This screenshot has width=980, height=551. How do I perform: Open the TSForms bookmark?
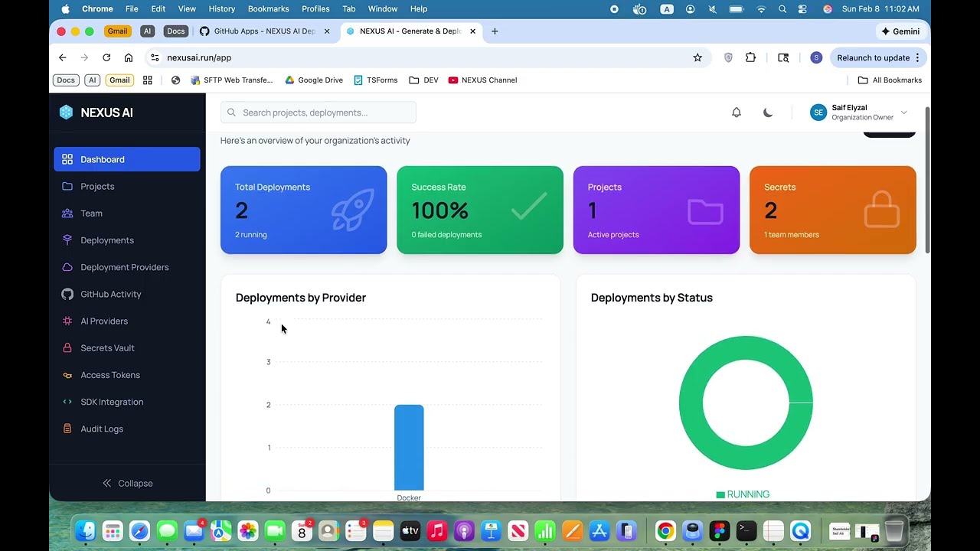tap(376, 80)
